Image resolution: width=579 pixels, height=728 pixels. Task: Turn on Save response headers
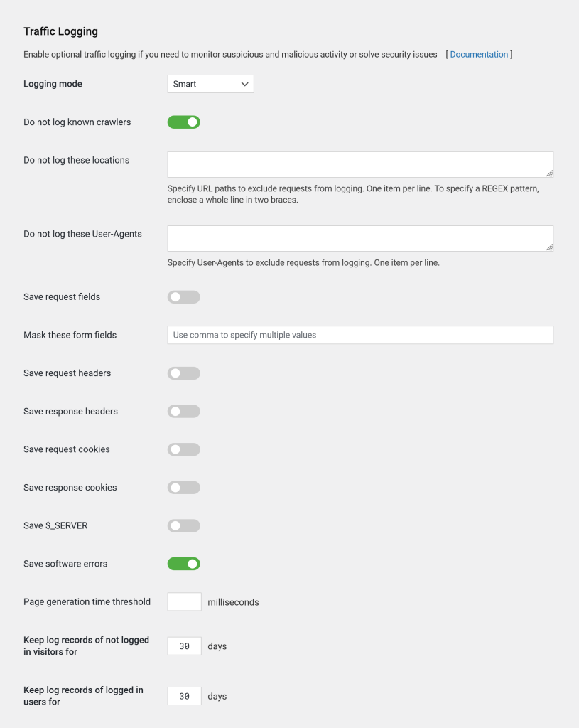point(184,412)
